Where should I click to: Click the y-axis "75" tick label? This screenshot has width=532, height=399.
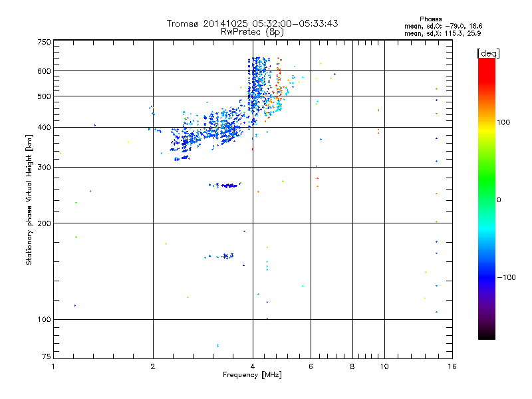click(x=47, y=356)
